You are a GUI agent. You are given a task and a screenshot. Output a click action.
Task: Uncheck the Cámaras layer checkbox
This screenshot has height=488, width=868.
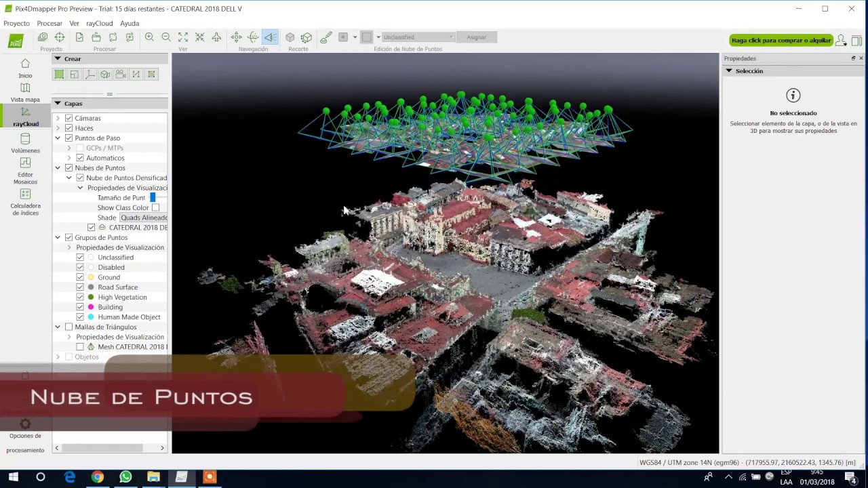point(68,118)
